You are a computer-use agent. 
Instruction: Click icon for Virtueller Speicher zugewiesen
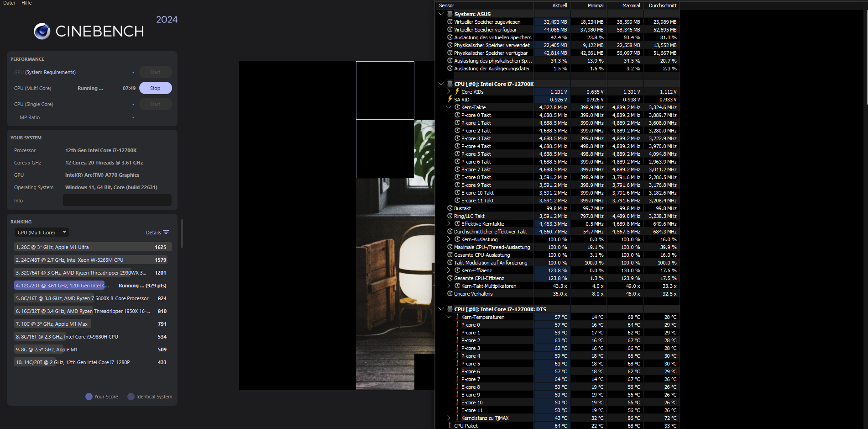[450, 22]
